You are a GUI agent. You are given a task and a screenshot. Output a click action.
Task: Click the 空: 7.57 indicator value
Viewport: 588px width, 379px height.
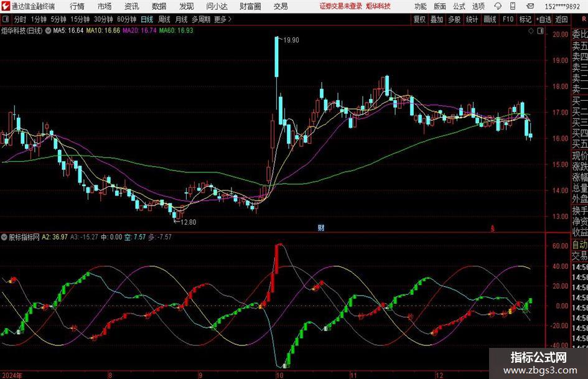pyautogui.click(x=135, y=237)
